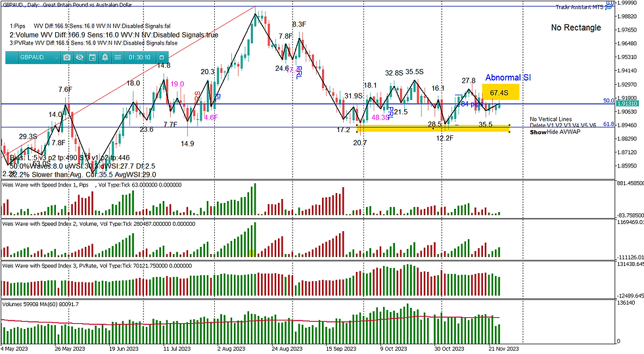Click the 48.3S magenta wave label
Screen dimensions: 644x354
[x=380, y=118]
